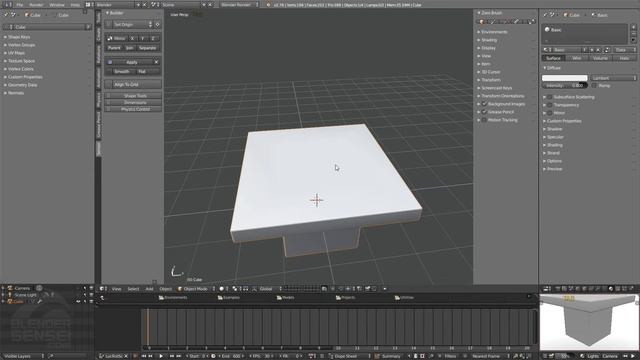The height and width of the screenshot is (360, 640).
Task: Expand the material Options panel
Action: [554, 161]
